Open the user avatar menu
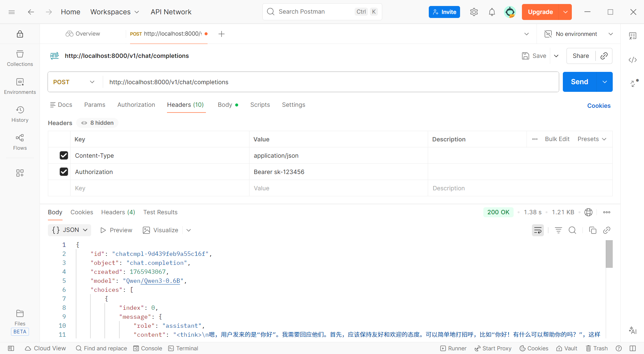Image resolution: width=644 pixels, height=354 pixels. coord(510,12)
